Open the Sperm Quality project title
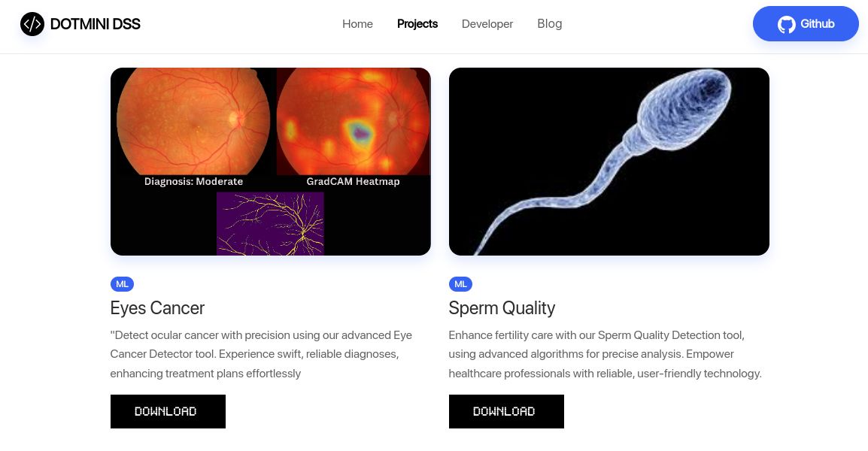 click(x=502, y=308)
